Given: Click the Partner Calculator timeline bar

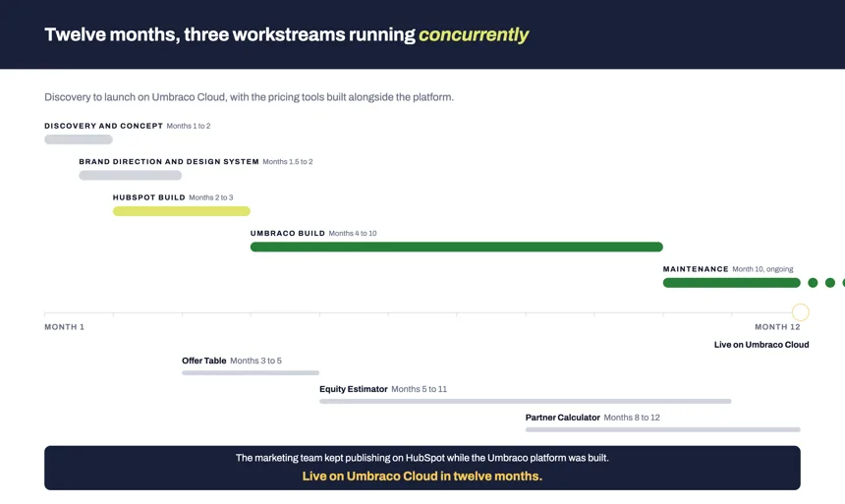Looking at the screenshot, I should 663,429.
